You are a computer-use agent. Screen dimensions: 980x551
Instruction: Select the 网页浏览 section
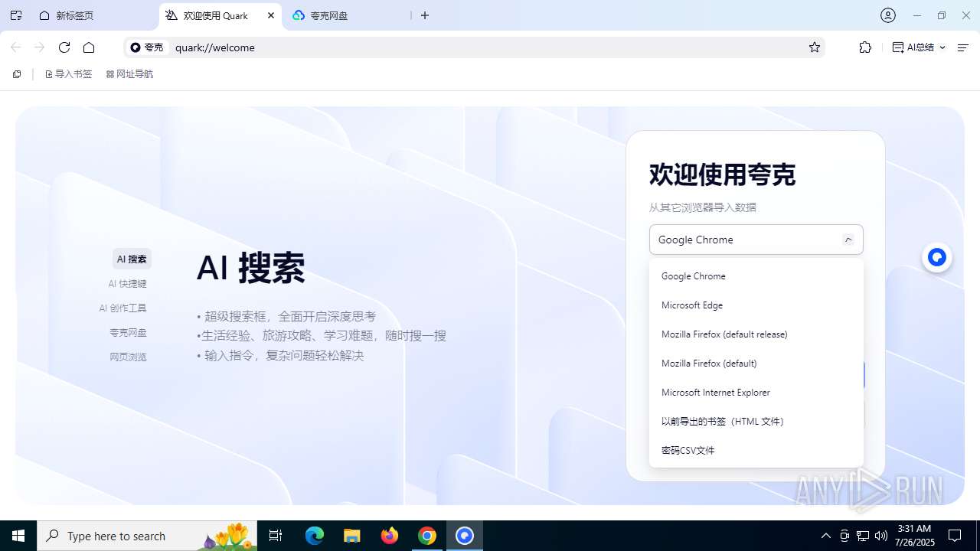click(128, 357)
